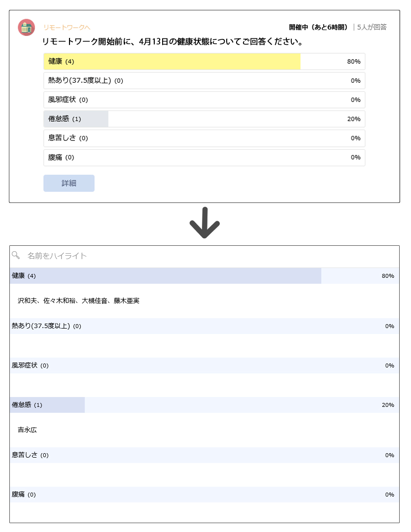
Task: Expand the 熱あり(37.5度以上) detail result row
Action: [205, 326]
